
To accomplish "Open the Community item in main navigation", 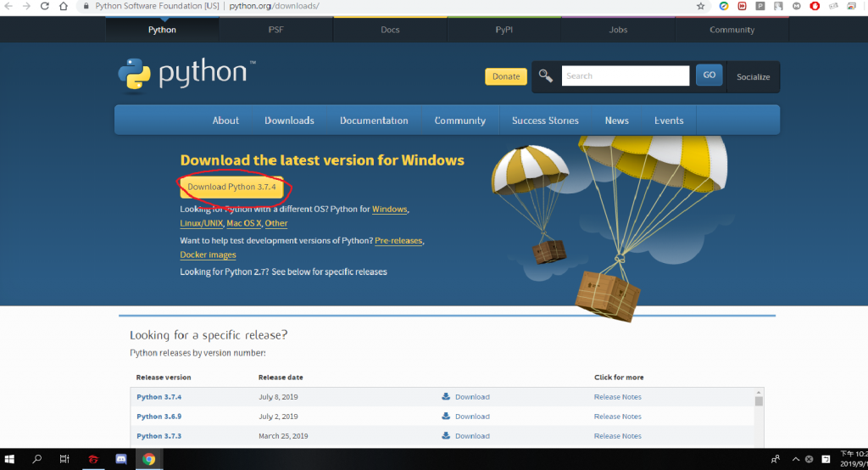I will (460, 120).
